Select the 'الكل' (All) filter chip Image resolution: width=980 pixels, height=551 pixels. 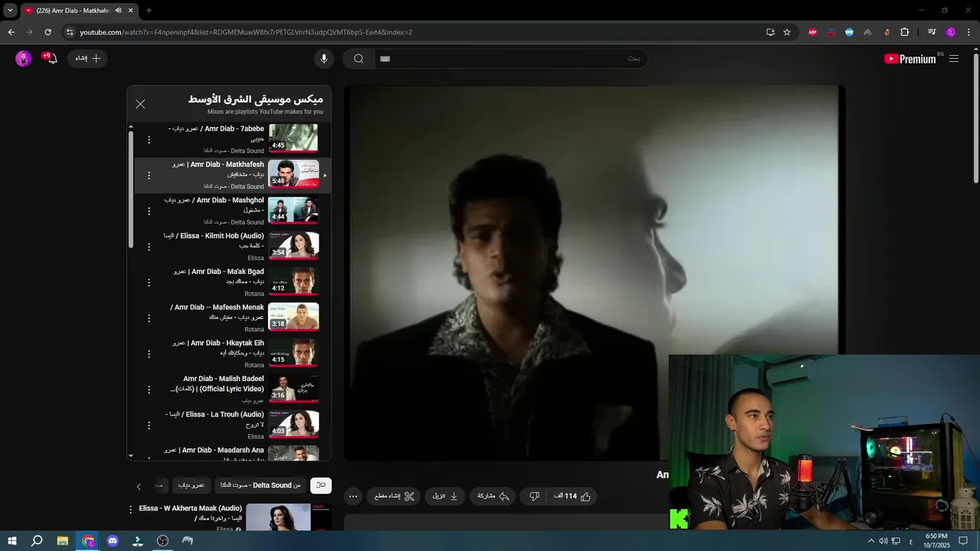[x=321, y=485]
